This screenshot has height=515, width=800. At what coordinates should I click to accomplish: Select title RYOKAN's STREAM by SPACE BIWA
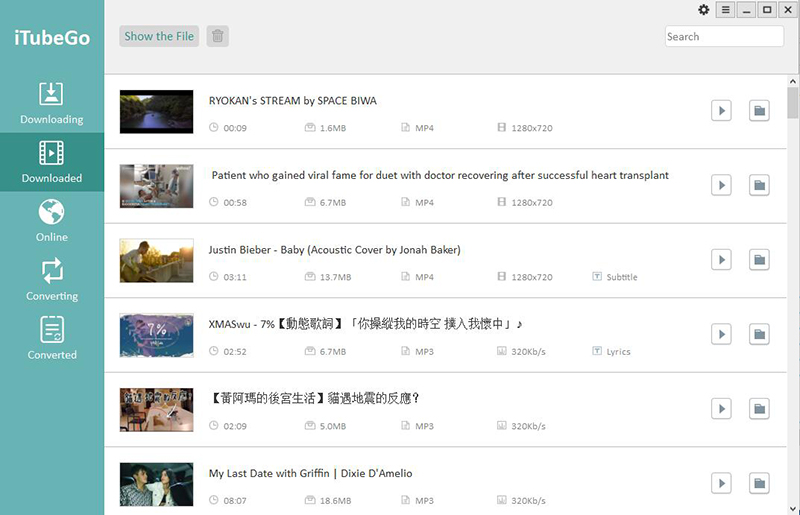tap(293, 101)
